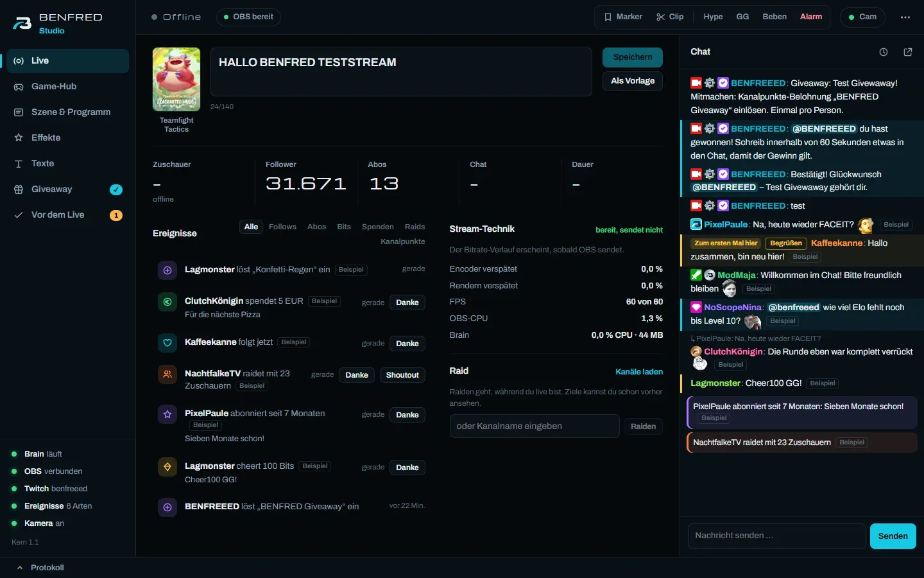
Task: Create a Clip with the scissors button
Action: coord(670,17)
